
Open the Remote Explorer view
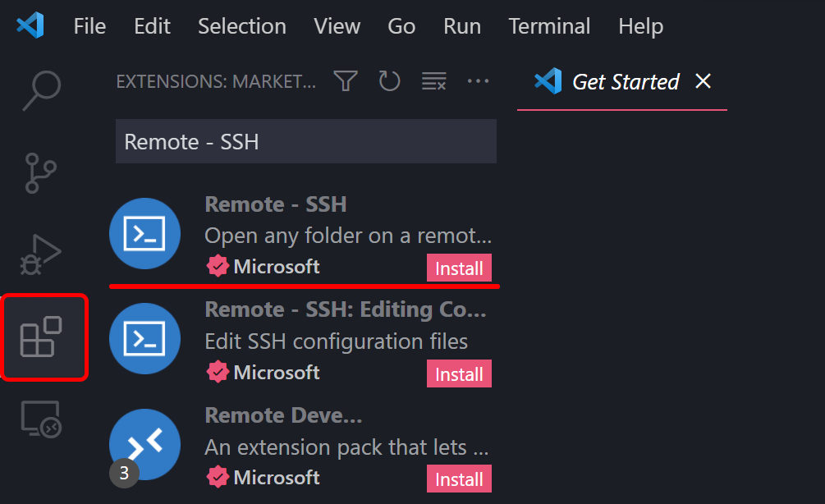[x=41, y=420]
